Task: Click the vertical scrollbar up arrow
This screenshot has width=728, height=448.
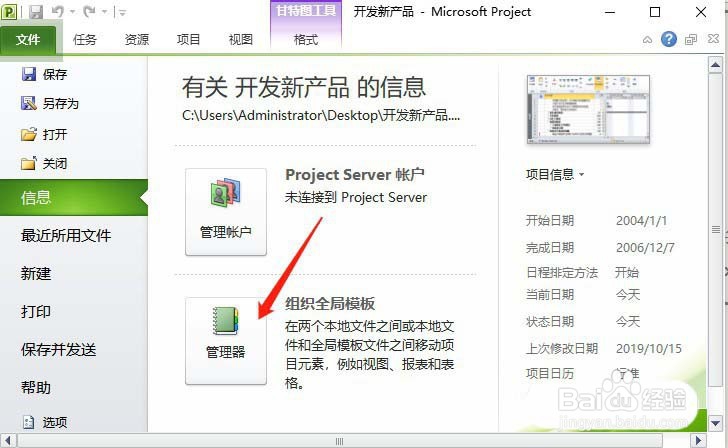Action: click(715, 65)
